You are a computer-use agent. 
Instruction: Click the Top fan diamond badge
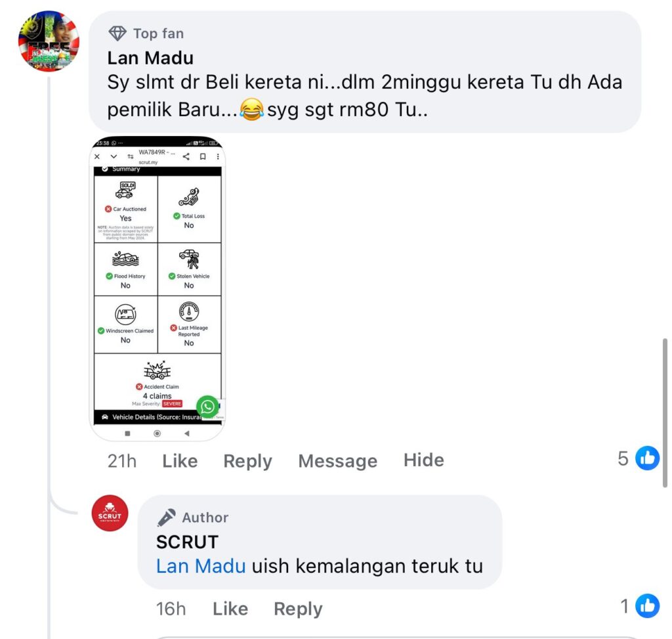click(x=117, y=33)
